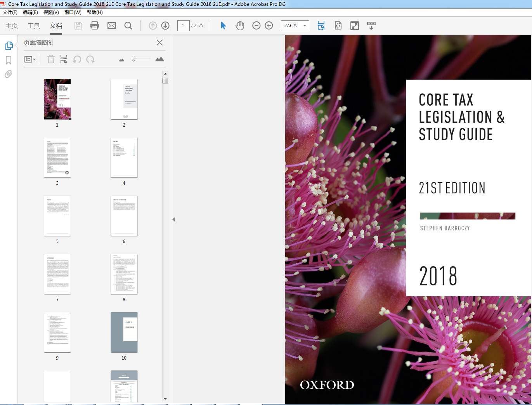Delete selected pages trash icon

coord(51,59)
